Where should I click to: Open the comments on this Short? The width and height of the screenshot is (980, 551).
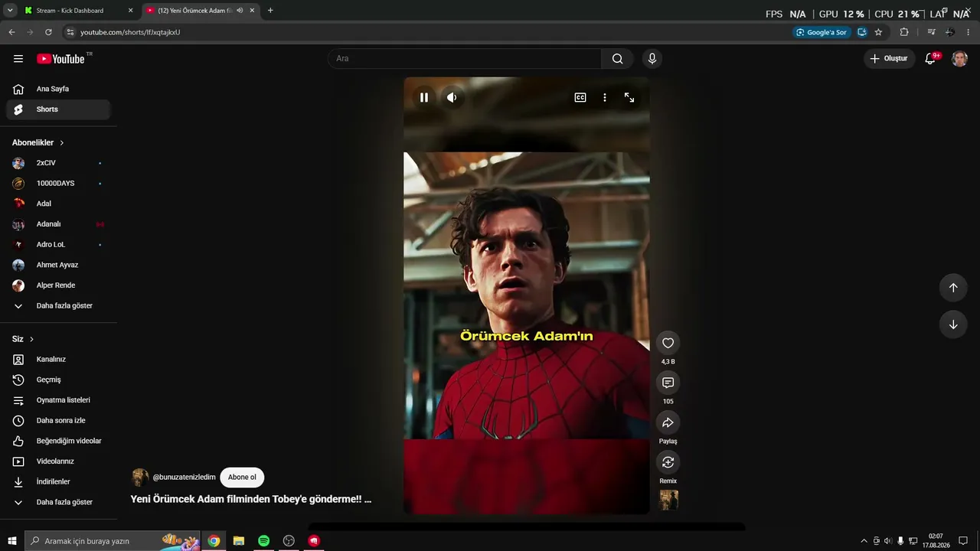pos(668,383)
